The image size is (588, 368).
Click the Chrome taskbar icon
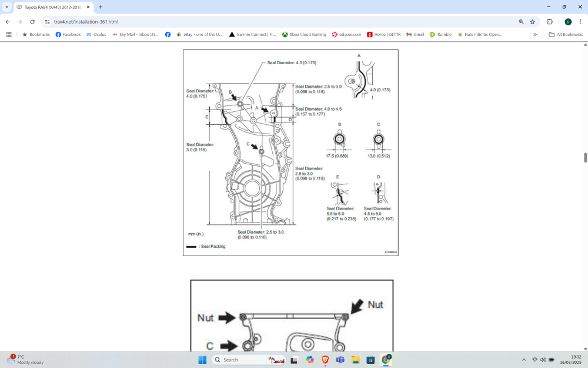pos(386,360)
